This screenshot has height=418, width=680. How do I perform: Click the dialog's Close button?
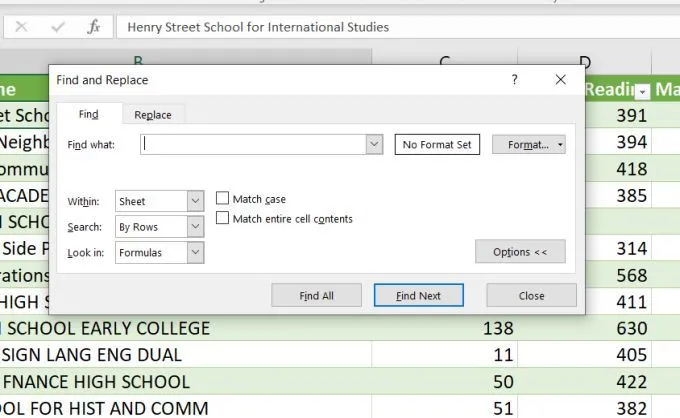tap(531, 295)
